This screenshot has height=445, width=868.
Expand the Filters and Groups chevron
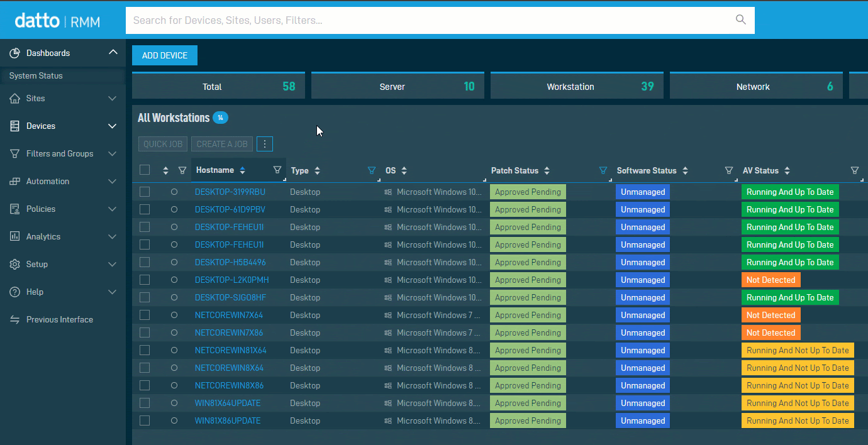(x=113, y=154)
